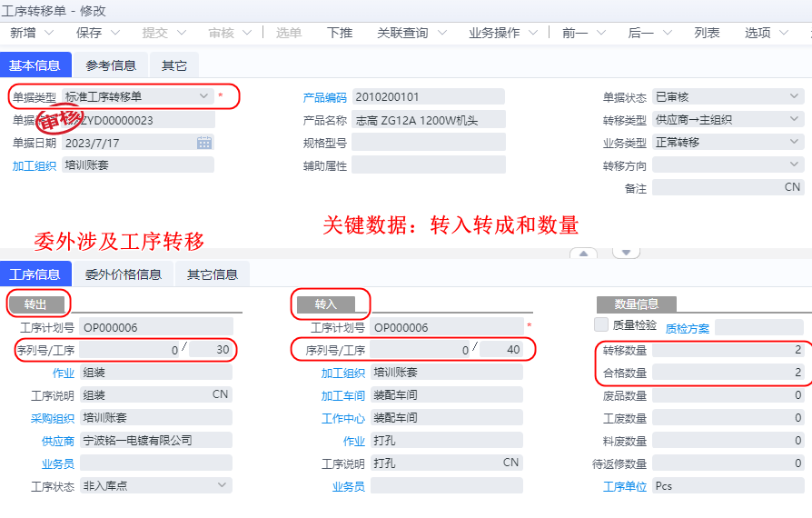812x518 pixels.
Task: Collapse the header panel with the up arrow
Action: pyautogui.click(x=582, y=253)
